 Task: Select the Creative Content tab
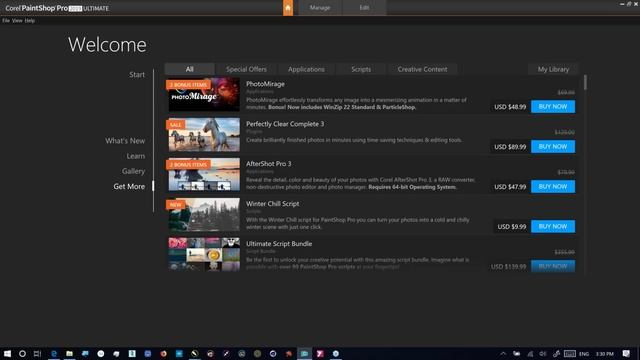pos(422,69)
